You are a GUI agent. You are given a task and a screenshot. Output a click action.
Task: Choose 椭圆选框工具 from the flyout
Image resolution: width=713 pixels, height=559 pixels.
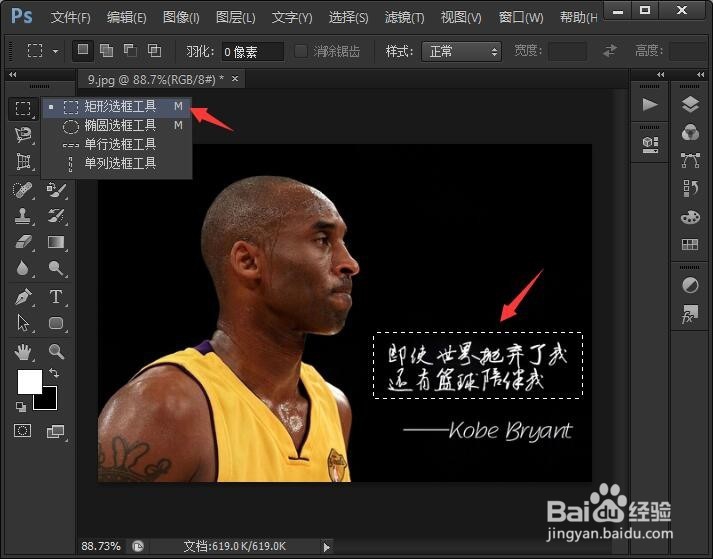coord(116,126)
